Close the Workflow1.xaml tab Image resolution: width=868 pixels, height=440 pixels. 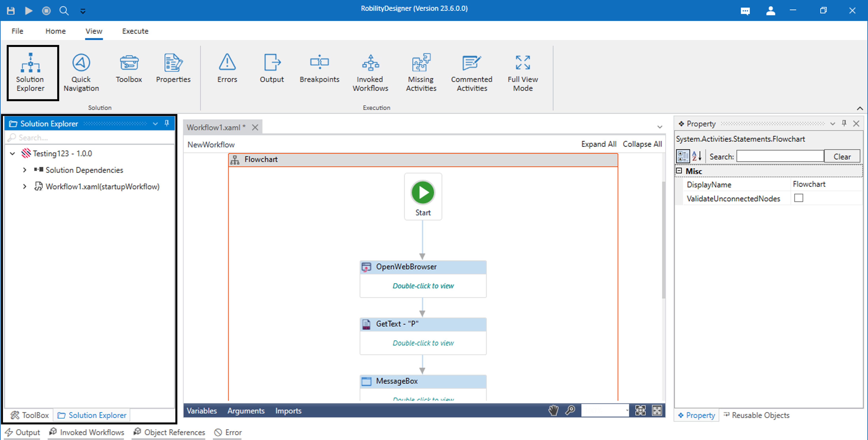click(255, 127)
